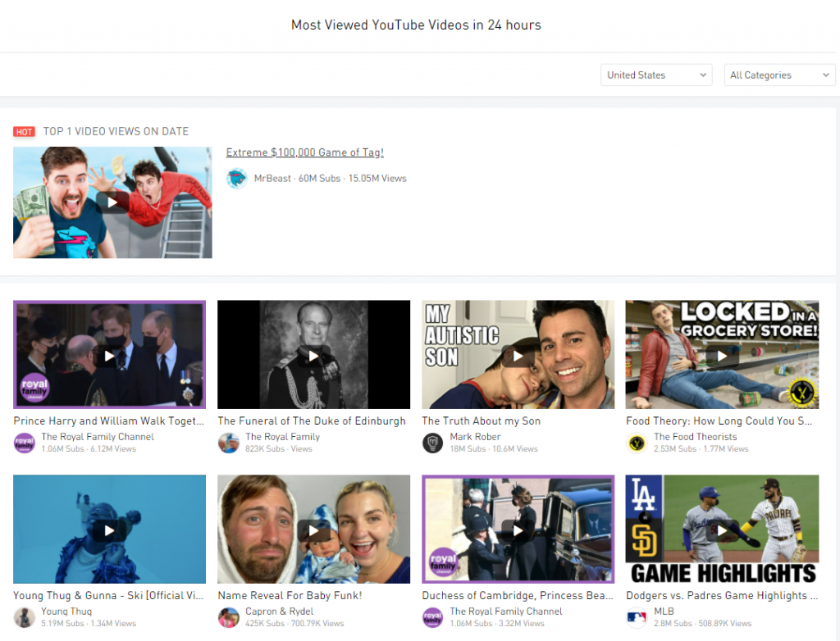Click the 1.06M Subs · 3.32M Views stats
840x641 pixels.
[x=497, y=624]
